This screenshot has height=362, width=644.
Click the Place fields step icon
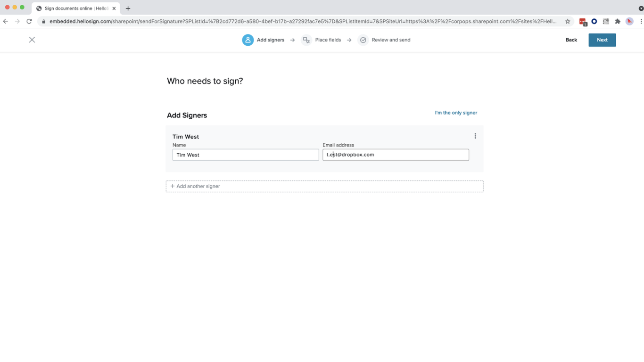(x=306, y=40)
